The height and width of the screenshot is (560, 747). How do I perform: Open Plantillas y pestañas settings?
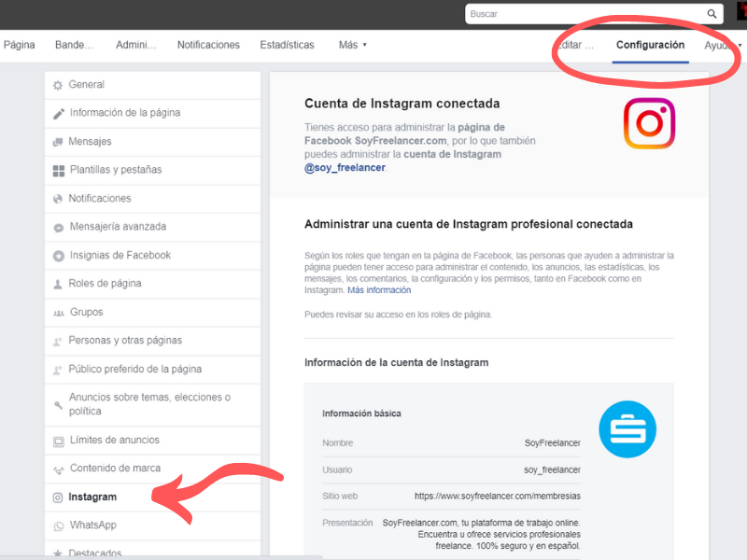coord(152,170)
